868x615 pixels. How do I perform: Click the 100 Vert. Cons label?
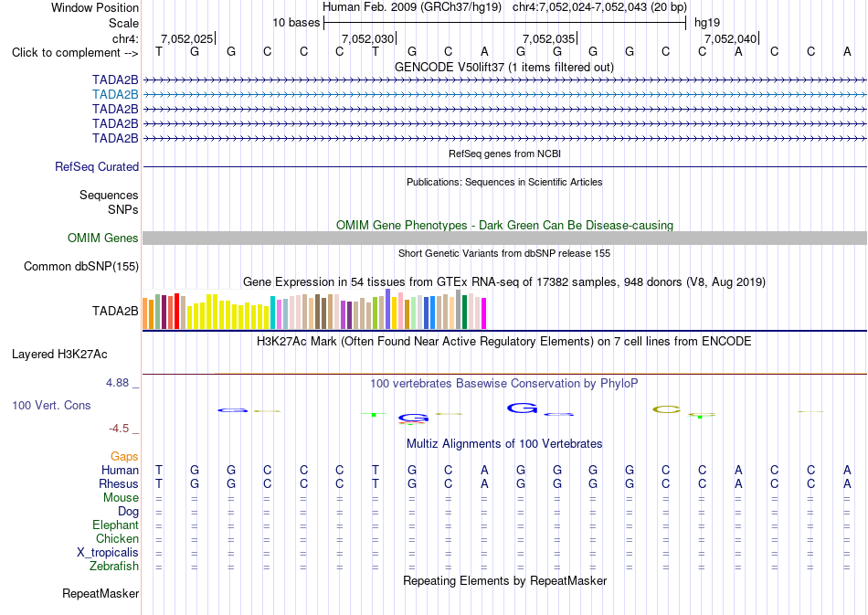[x=51, y=405]
